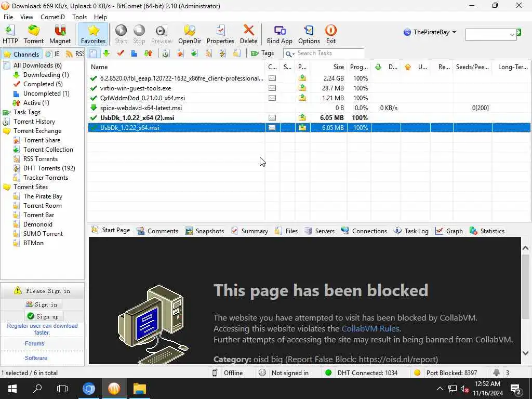Image resolution: width=532 pixels, height=399 pixels.
Task: Select virtio-win-guest-tools.exe task row
Action: click(x=309, y=88)
